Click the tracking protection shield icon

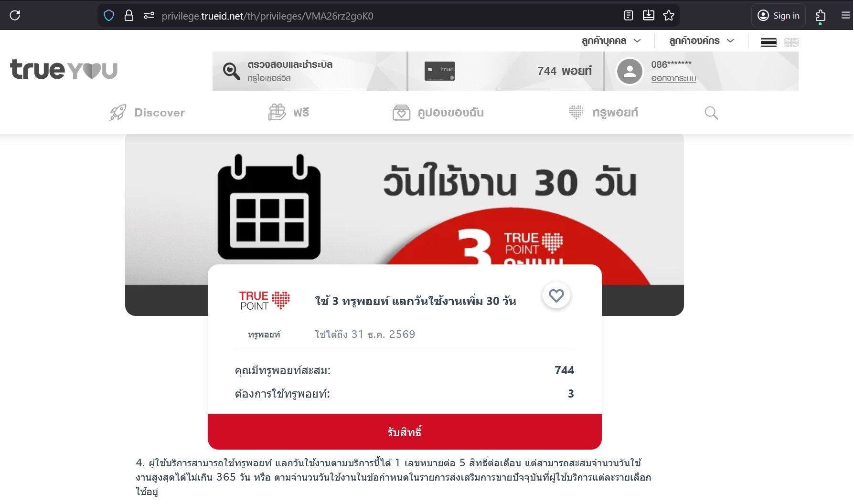click(109, 16)
